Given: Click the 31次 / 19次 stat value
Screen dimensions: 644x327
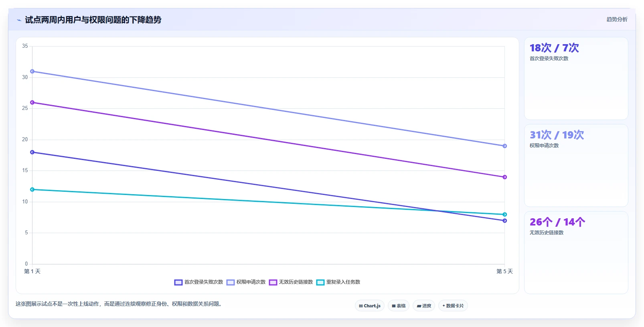Looking at the screenshot, I should point(557,135).
